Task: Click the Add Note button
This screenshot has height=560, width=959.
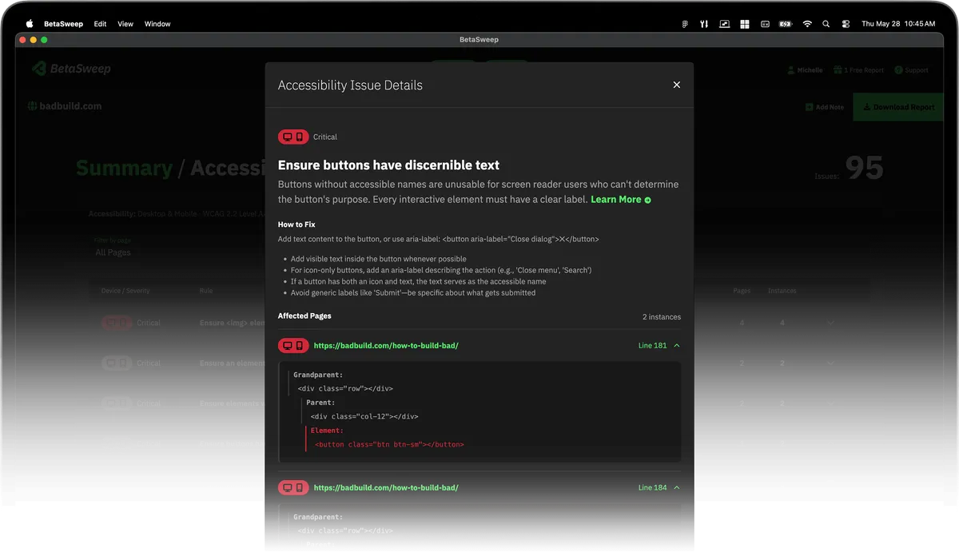Action: (x=825, y=107)
